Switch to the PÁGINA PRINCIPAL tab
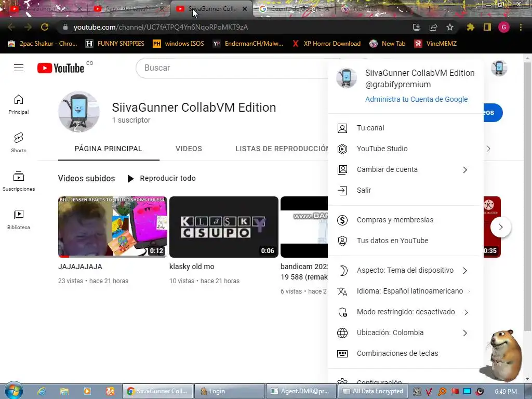The height and width of the screenshot is (399, 532). pyautogui.click(x=109, y=149)
